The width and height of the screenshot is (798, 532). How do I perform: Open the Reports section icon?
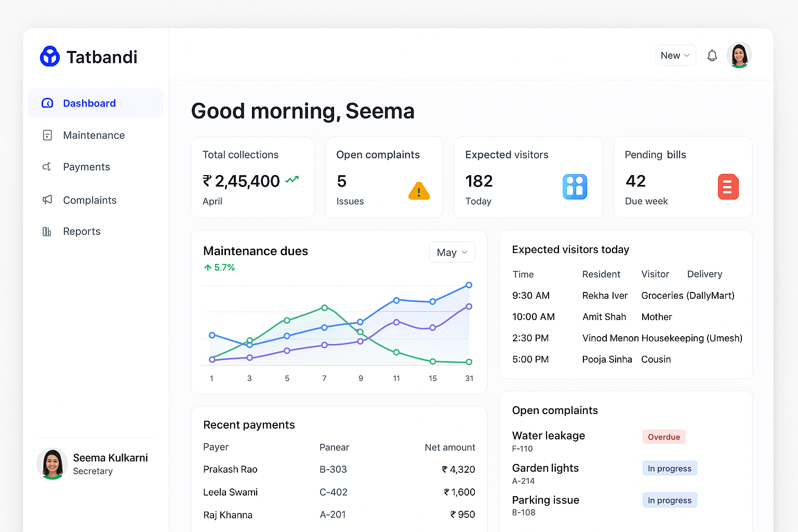(47, 231)
